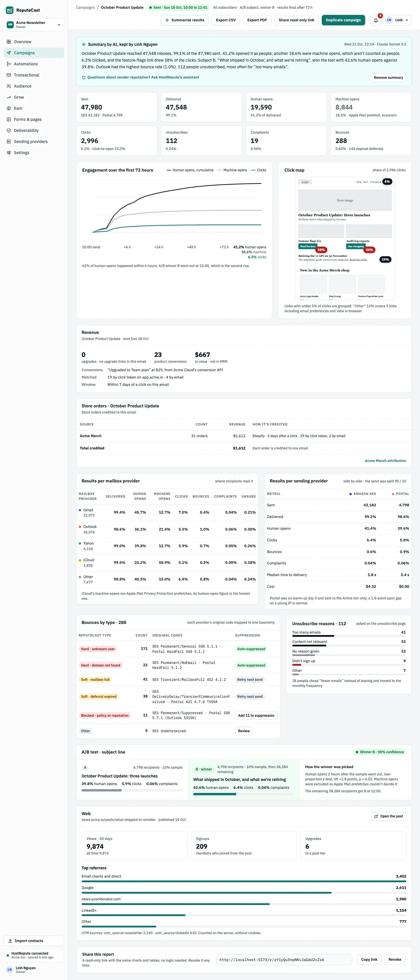Click the 38% badge on the click map
The height and width of the screenshot is (980, 420).
[321, 250]
